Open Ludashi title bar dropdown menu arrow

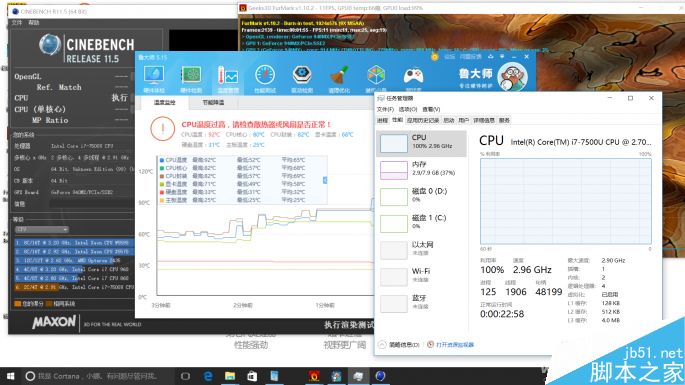pos(502,57)
